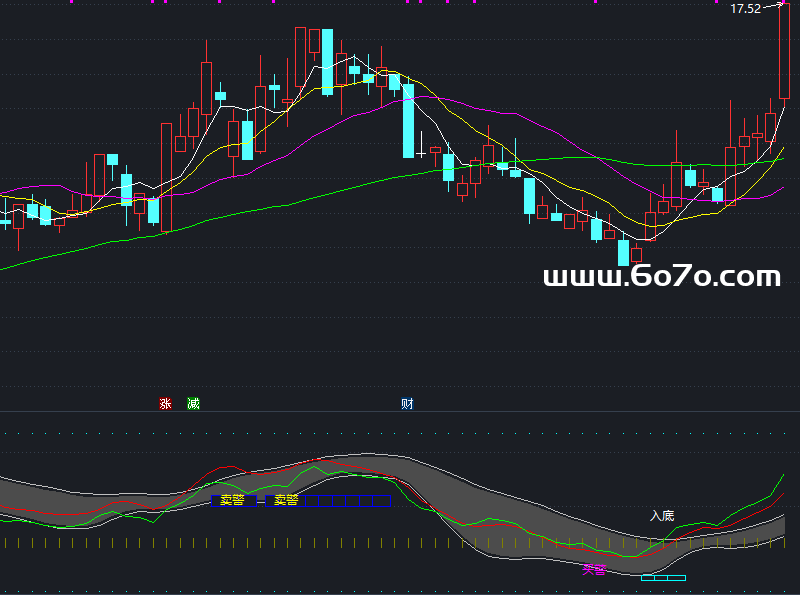Select the largest cyan candlestick at chart peak
800x595 pixels.
(x=327, y=62)
